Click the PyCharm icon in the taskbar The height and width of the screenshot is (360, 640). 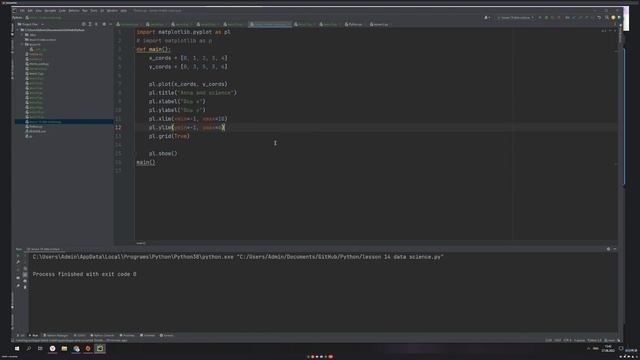[100, 349]
